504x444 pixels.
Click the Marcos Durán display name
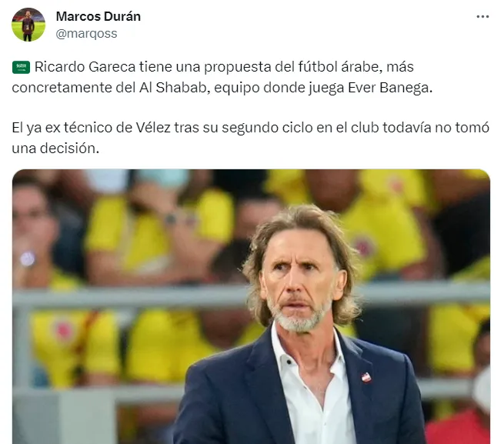tap(98, 16)
